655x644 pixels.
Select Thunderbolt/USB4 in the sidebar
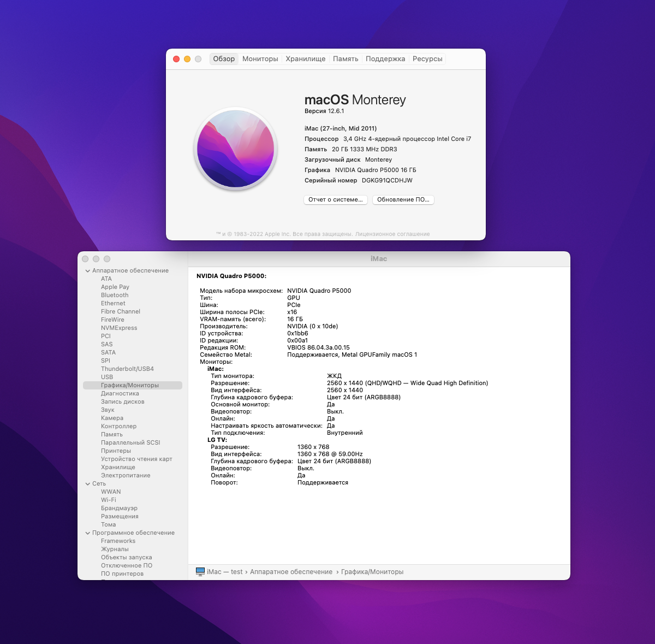pos(127,369)
